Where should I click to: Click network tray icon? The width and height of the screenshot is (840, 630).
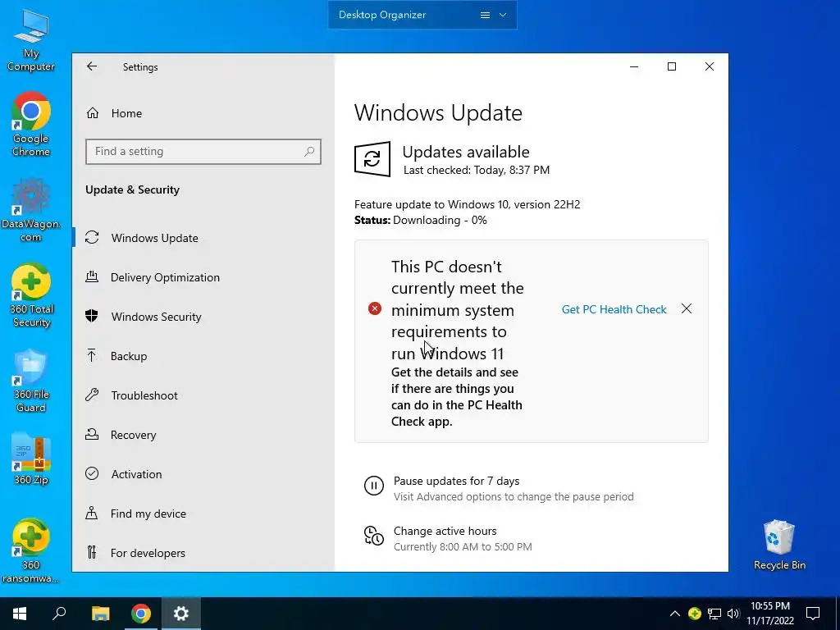(x=714, y=614)
